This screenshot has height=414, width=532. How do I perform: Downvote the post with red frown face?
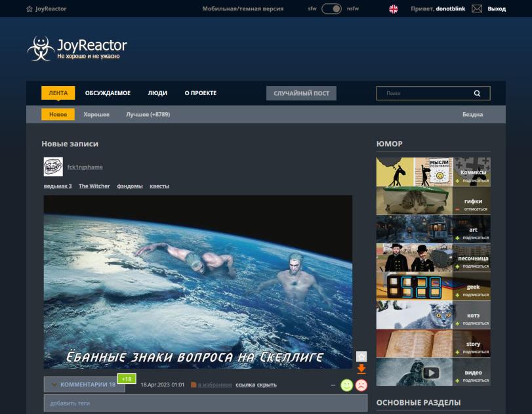[x=361, y=385]
